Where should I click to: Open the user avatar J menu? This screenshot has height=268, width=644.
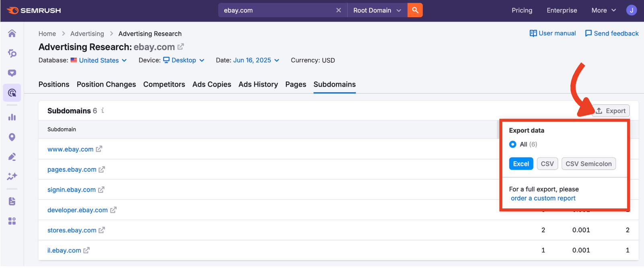632,10
